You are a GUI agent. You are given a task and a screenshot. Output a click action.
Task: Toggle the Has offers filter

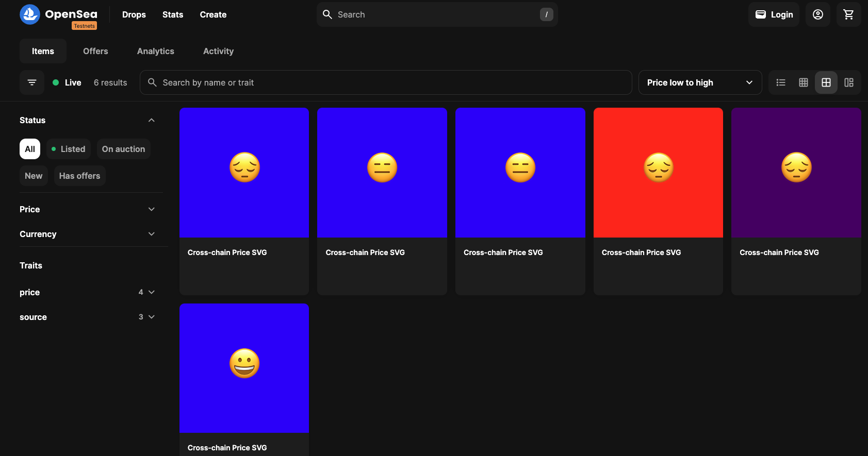pos(79,176)
